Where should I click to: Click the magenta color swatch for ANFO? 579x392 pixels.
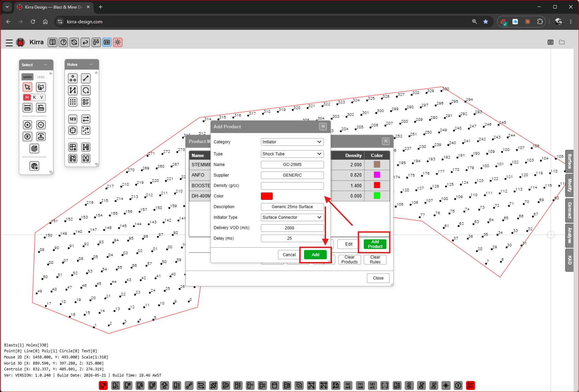coord(377,175)
